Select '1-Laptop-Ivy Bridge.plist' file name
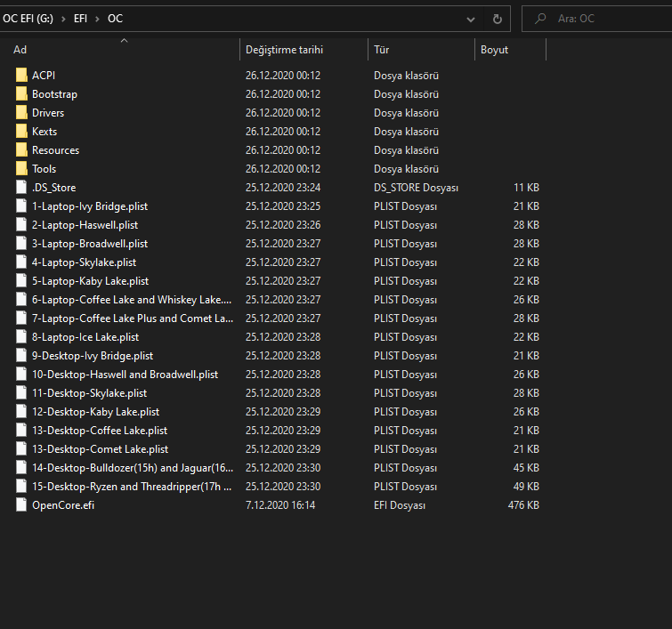The image size is (672, 629). [x=90, y=206]
